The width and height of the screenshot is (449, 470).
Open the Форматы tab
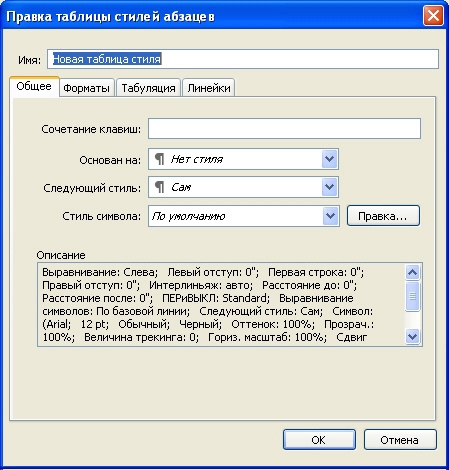pos(86,88)
